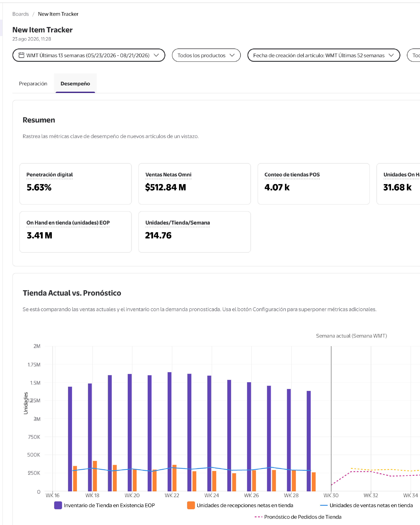Screen dimensions: 420x525
Task: Click the WK 30 axis label
Action: tap(331, 495)
